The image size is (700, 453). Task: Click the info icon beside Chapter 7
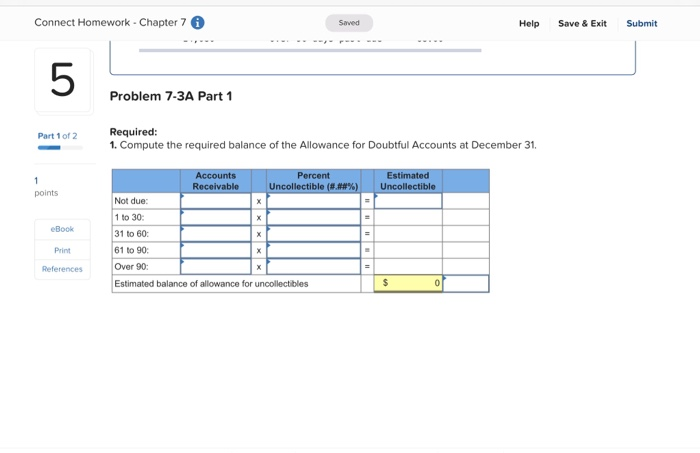pos(197,22)
